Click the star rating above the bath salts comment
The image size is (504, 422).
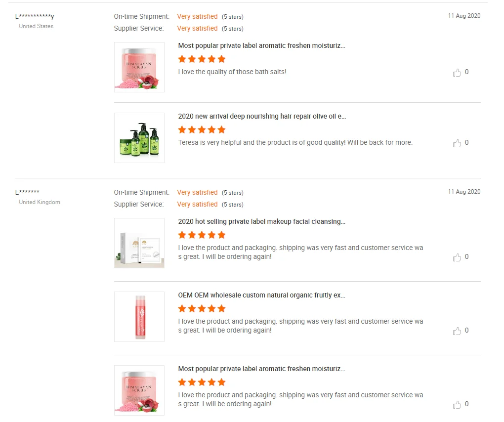click(202, 59)
